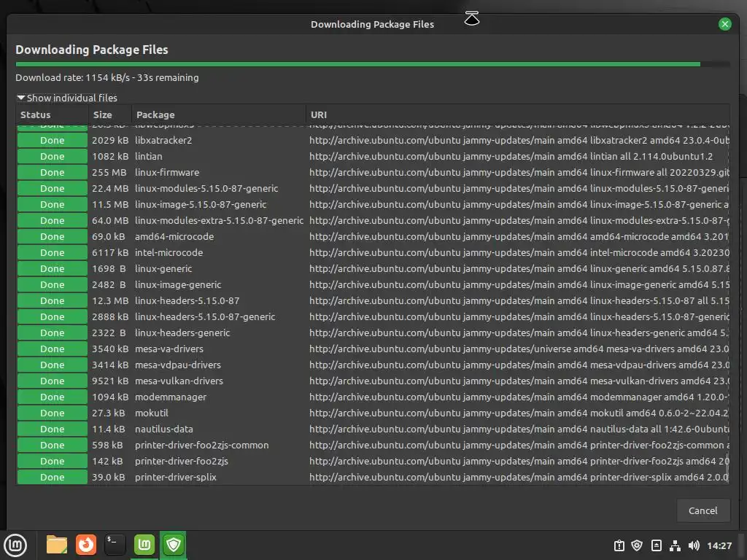The width and height of the screenshot is (747, 560).
Task: Click Done status for printer-driver-splix
Action: (53, 477)
